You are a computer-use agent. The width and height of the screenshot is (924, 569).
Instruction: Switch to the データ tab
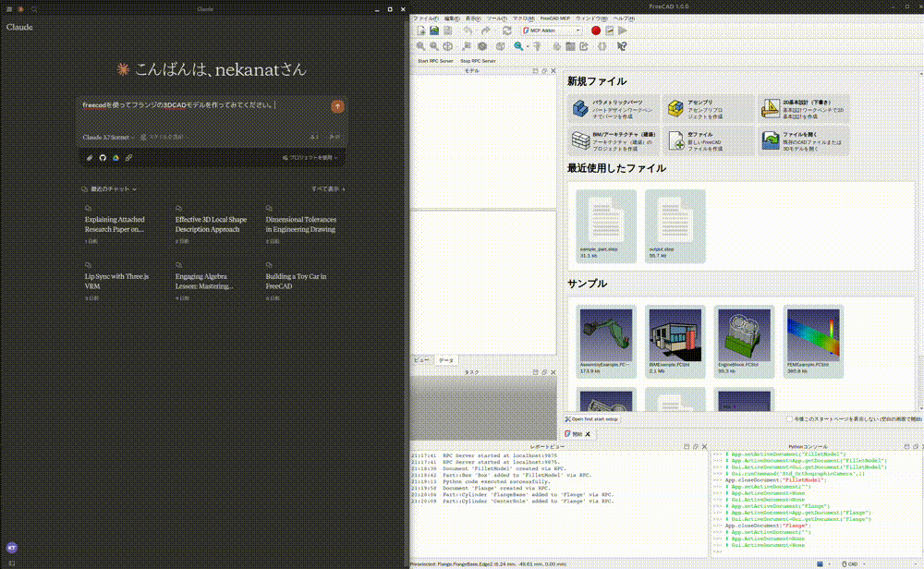(446, 359)
